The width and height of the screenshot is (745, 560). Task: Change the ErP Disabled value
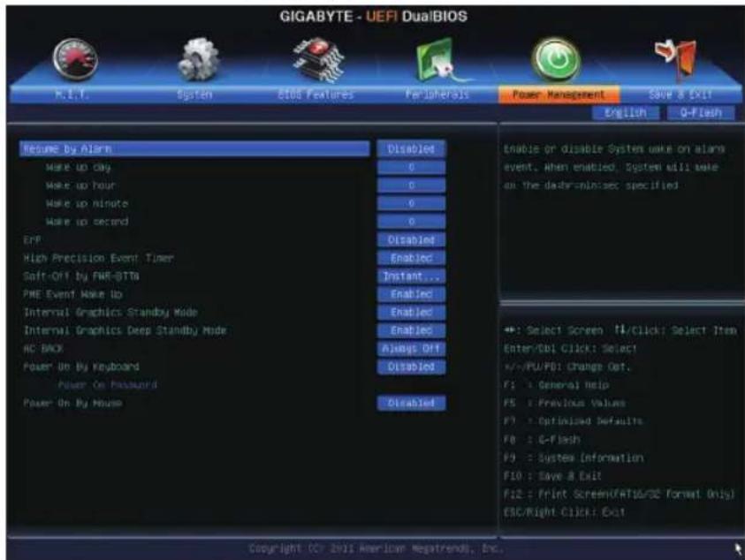tap(411, 240)
